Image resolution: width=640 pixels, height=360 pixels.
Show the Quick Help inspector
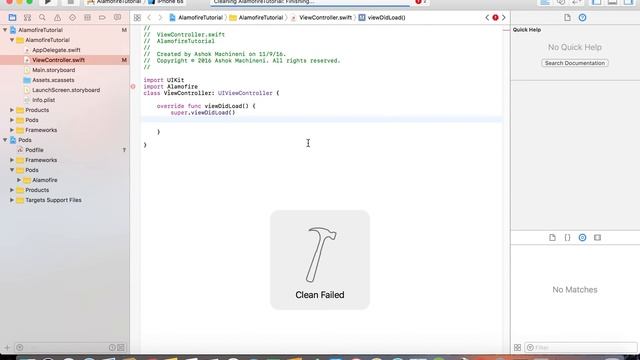pyautogui.click(x=582, y=18)
